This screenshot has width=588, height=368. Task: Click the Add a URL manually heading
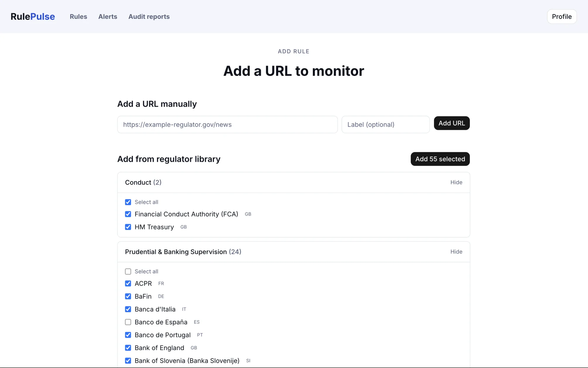pyautogui.click(x=157, y=104)
